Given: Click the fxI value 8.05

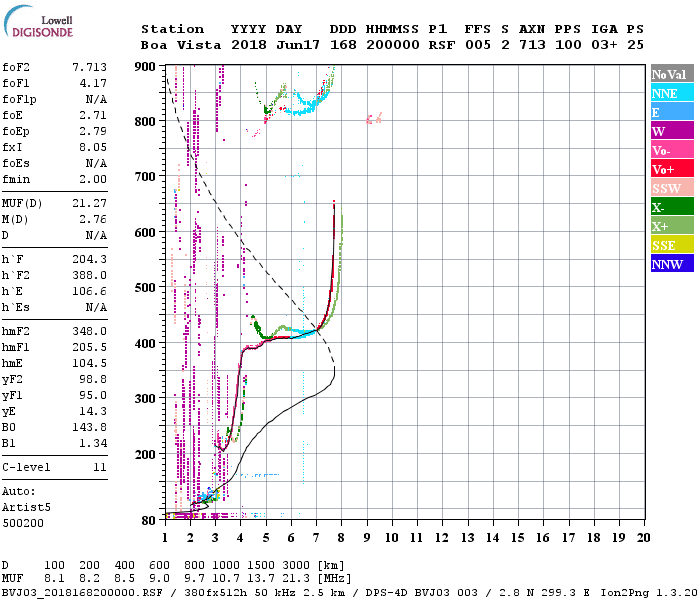Looking at the screenshot, I should point(93,147).
